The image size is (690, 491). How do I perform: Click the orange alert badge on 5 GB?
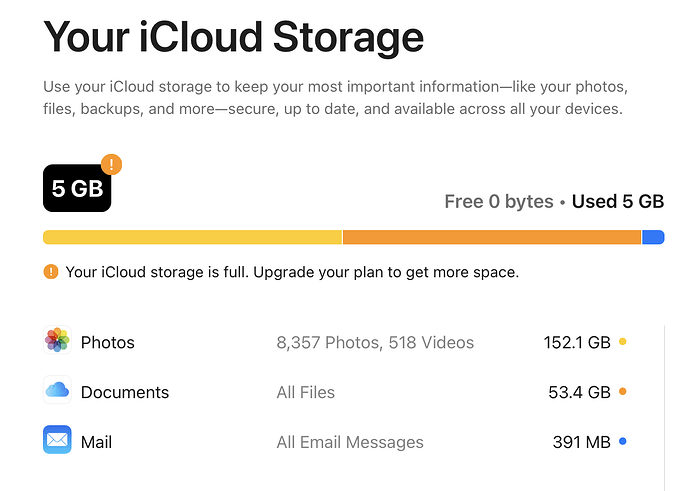111,165
